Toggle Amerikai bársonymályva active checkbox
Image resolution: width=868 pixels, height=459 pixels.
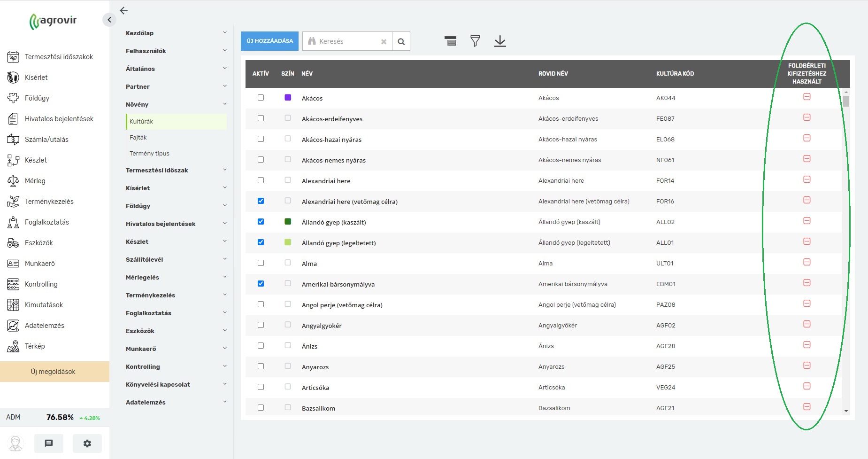point(261,284)
